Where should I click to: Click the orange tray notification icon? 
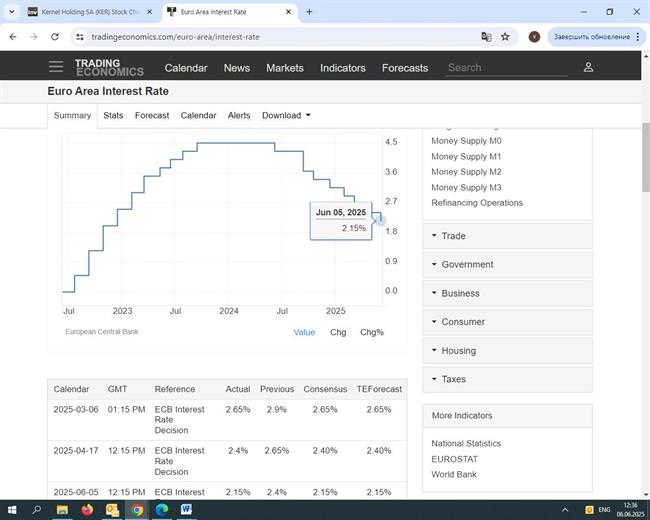click(x=589, y=510)
